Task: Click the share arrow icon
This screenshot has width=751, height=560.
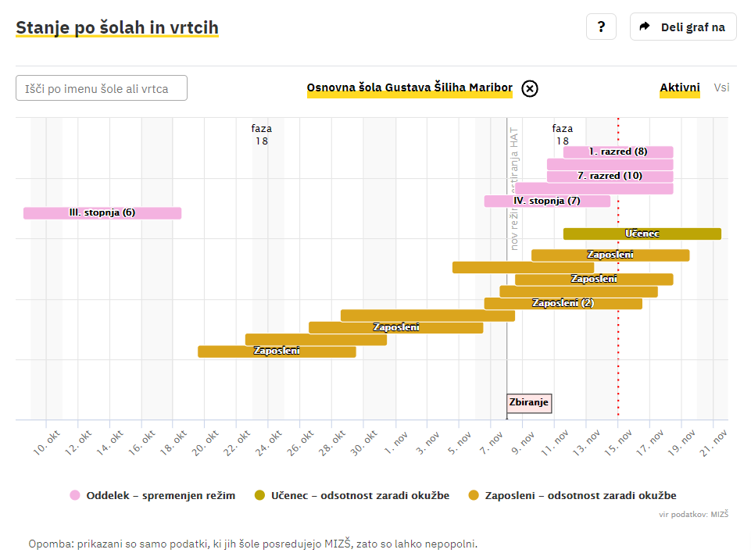Action: (x=645, y=27)
